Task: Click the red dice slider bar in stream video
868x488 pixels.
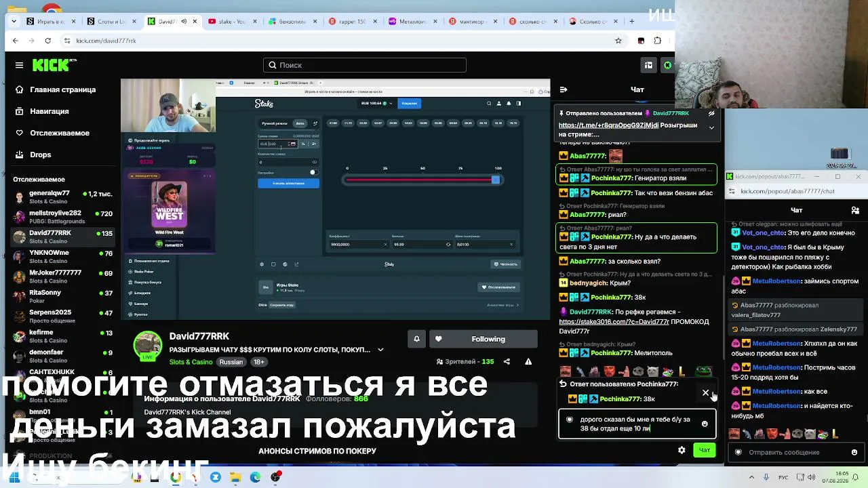Action: coord(421,180)
